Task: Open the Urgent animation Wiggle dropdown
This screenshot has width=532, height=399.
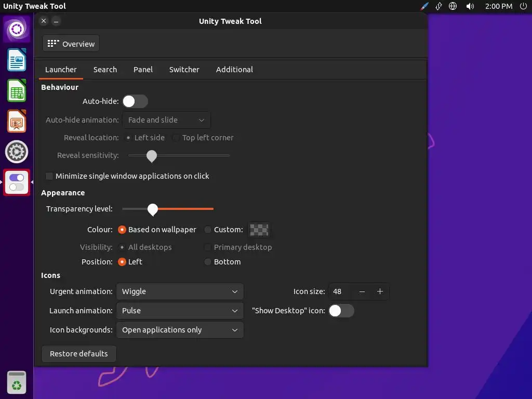Action: 180,291
